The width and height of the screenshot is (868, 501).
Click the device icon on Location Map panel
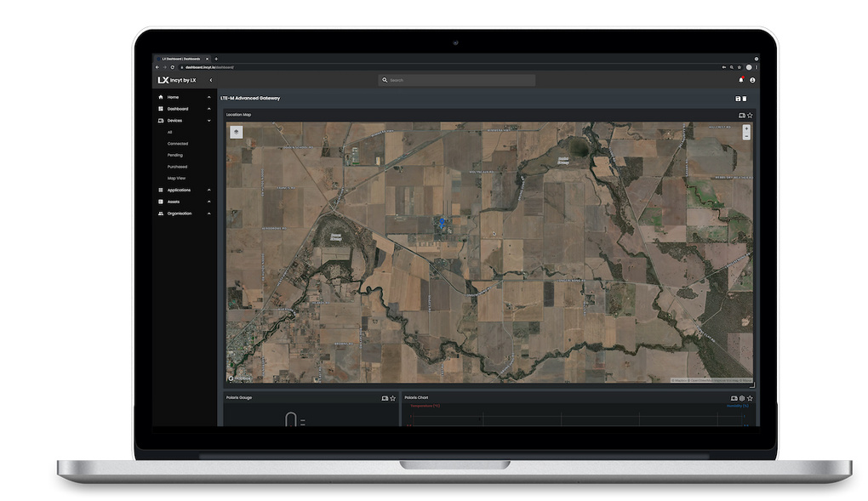click(741, 115)
